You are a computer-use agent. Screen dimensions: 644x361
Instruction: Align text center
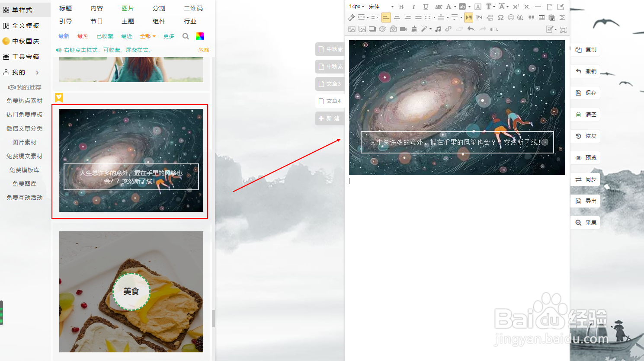click(397, 18)
